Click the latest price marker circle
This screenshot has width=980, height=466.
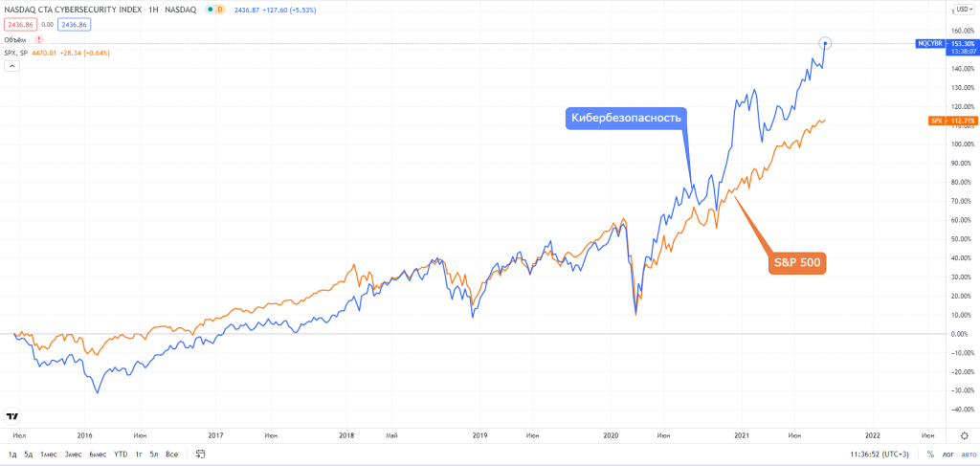(825, 43)
